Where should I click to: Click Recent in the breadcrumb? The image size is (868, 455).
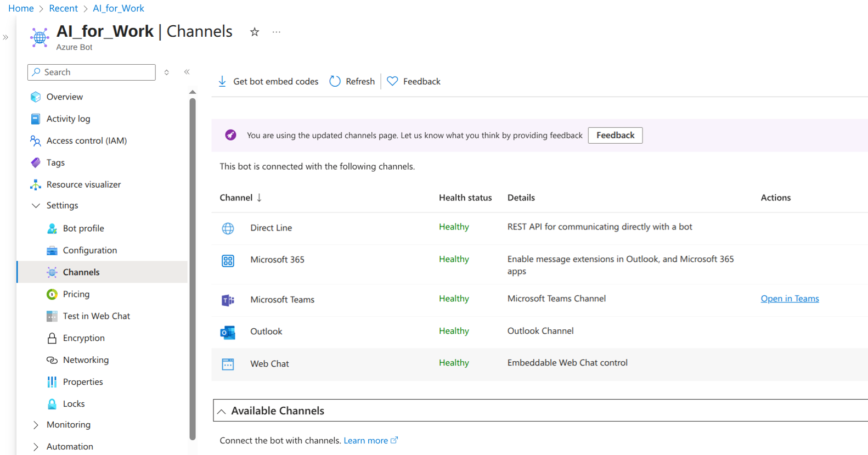pos(63,8)
